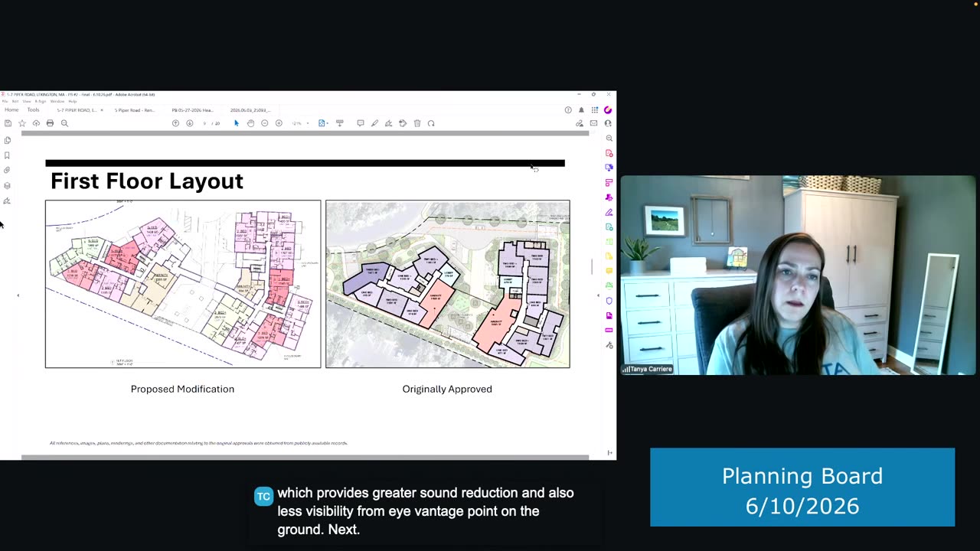
Task: Upload the file with the cloud arrow icon
Action: [36, 123]
